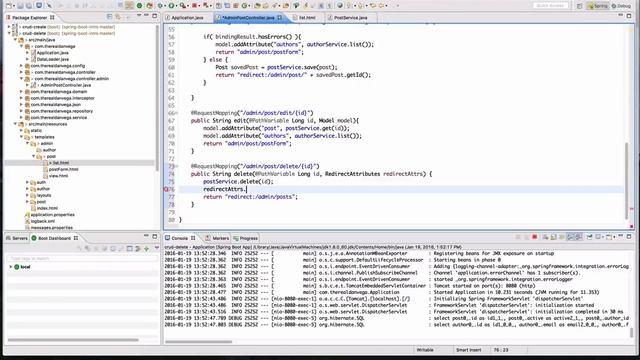
Task: Click the Boot Dashboard tag filter field
Action: coord(82,258)
